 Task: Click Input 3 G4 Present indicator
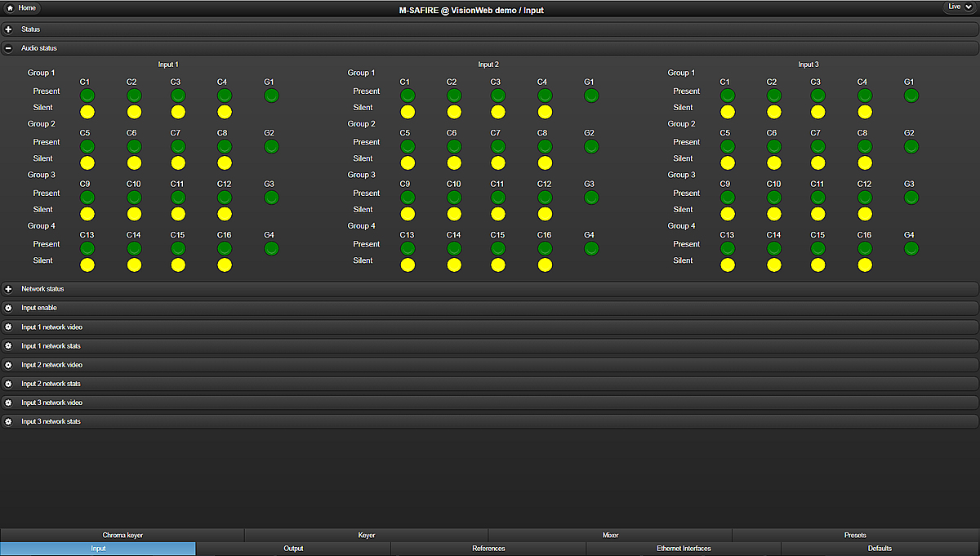tap(911, 248)
